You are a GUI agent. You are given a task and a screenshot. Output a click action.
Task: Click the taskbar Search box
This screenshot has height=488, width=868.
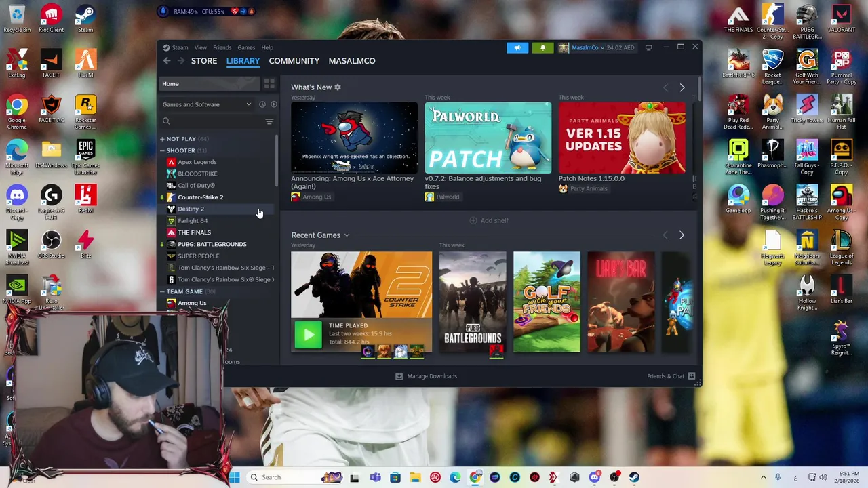click(294, 477)
